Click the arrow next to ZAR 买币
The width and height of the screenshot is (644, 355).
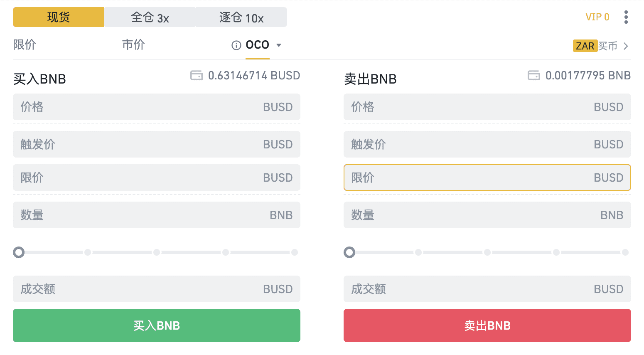[x=626, y=46]
